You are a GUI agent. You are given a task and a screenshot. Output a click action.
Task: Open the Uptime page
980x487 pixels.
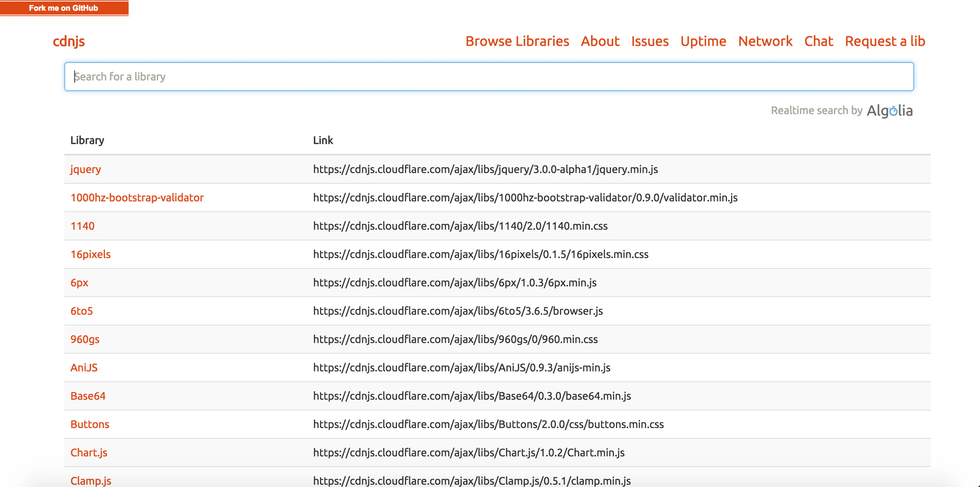click(x=703, y=41)
